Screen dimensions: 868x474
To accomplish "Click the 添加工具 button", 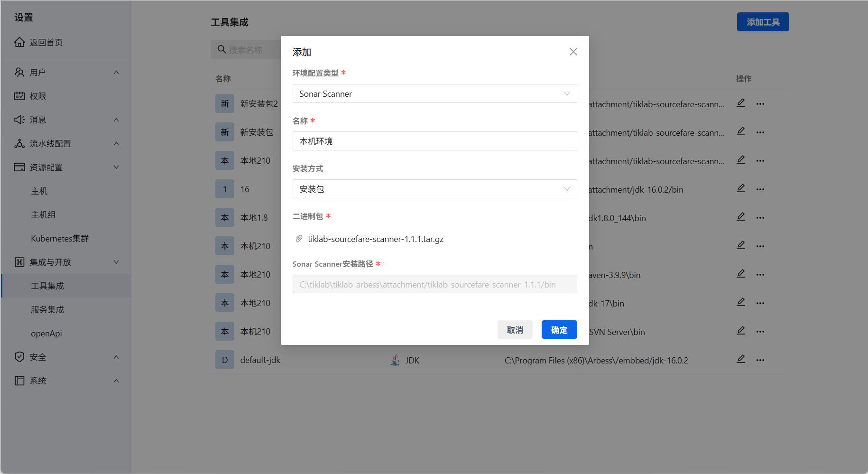I will [x=763, y=22].
